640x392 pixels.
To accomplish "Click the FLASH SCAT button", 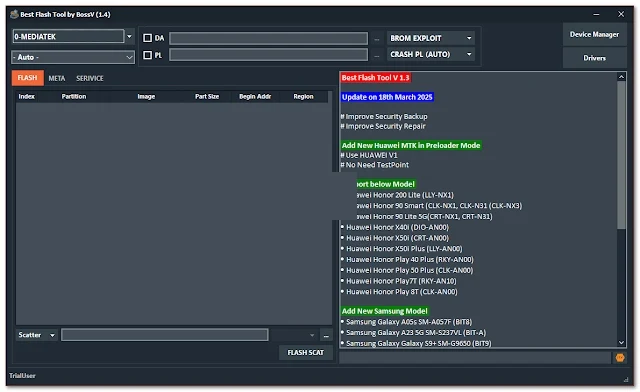I will coord(305,352).
